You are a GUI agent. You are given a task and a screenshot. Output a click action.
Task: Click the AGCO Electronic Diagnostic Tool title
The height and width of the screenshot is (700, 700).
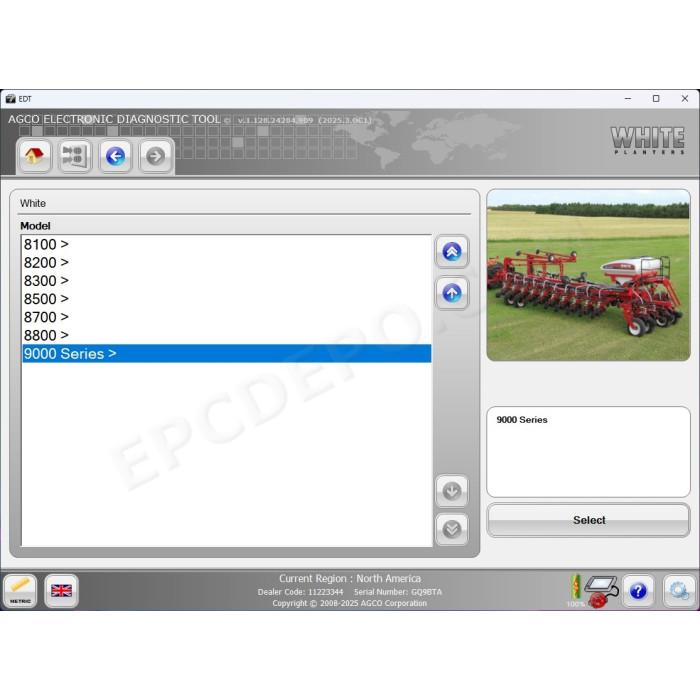coord(114,119)
